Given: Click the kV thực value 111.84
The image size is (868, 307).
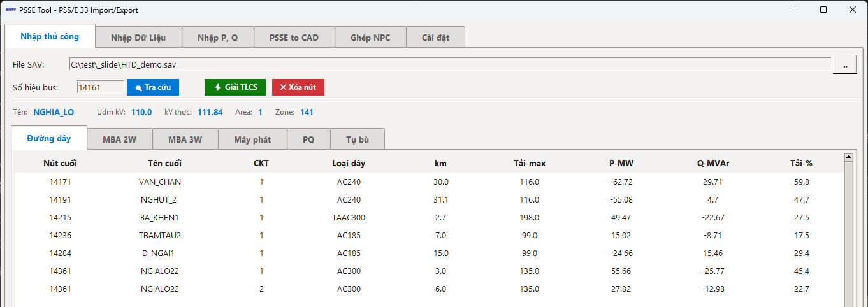Looking at the screenshot, I should pos(210,112).
